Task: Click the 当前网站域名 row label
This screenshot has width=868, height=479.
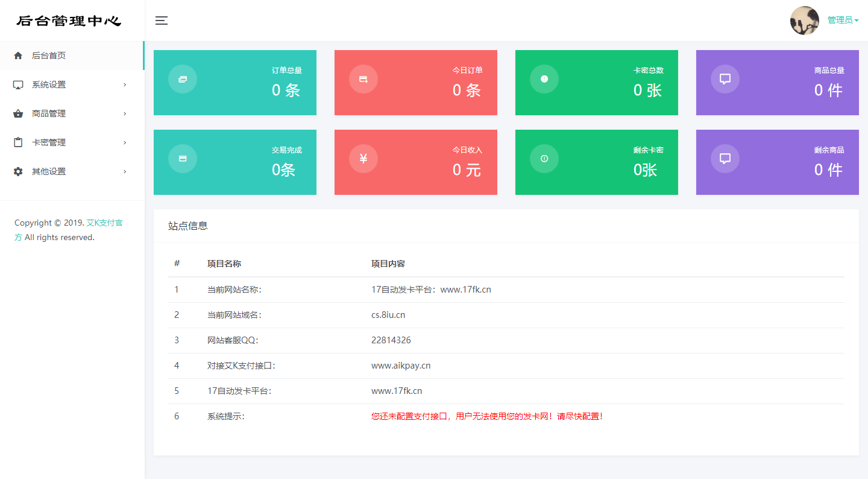Action: click(x=234, y=315)
